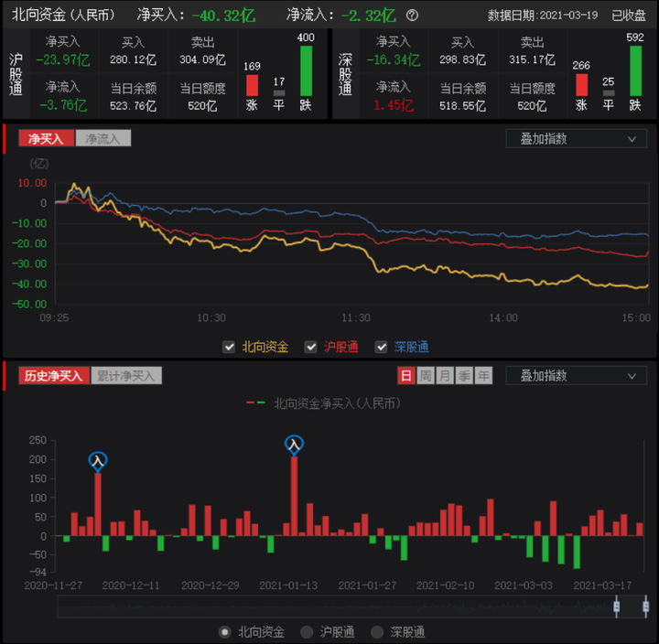Click the 深股通 green 跌 bar showing 592
This screenshot has width=659, height=644.
[635, 71]
